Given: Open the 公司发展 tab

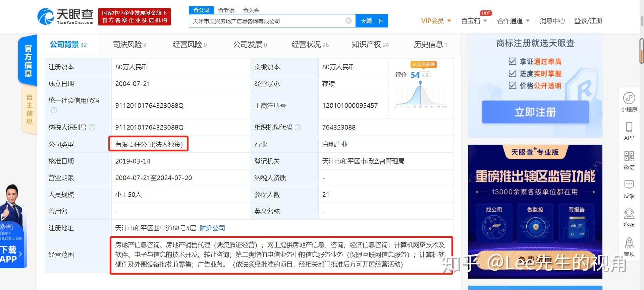Looking at the screenshot, I should tap(250, 45).
